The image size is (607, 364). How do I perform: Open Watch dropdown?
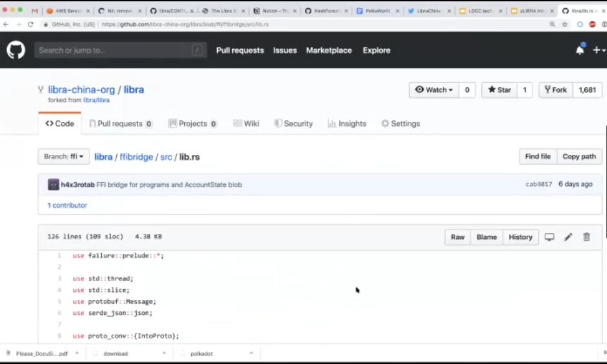tap(434, 90)
